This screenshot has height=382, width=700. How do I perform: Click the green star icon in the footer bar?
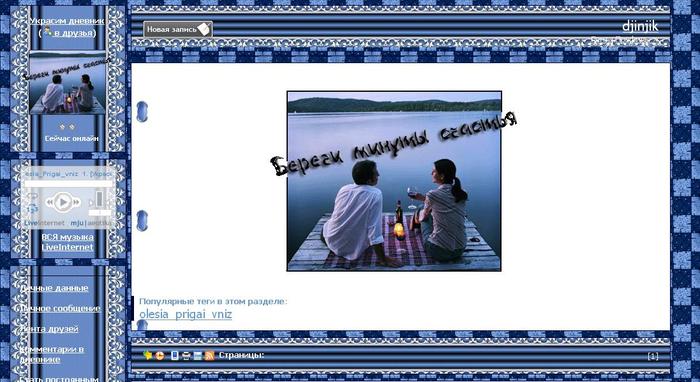148,355
